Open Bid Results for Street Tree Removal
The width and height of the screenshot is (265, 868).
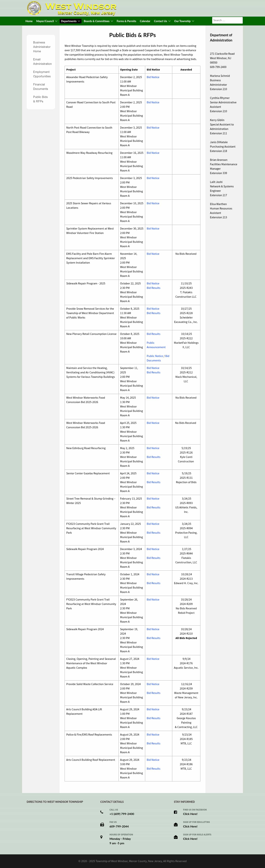(153, 508)
